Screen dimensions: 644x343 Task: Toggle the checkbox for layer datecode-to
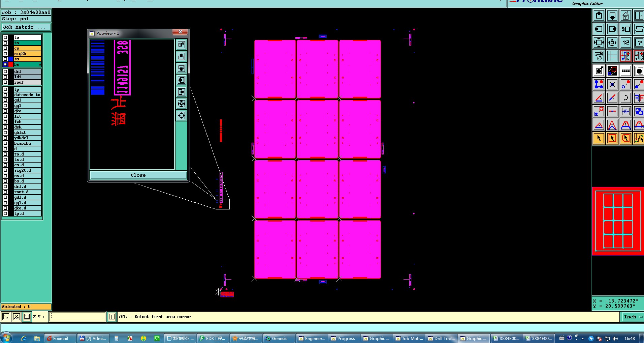click(5, 95)
